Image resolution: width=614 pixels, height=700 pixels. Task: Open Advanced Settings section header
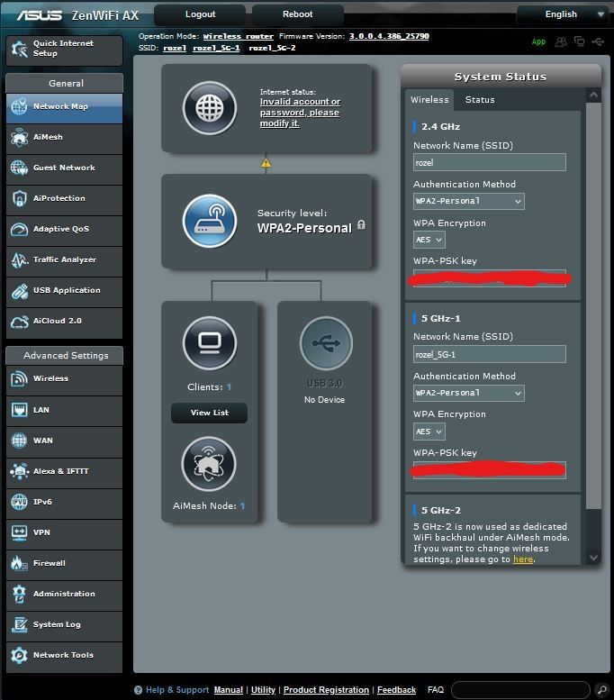pyautogui.click(x=65, y=355)
